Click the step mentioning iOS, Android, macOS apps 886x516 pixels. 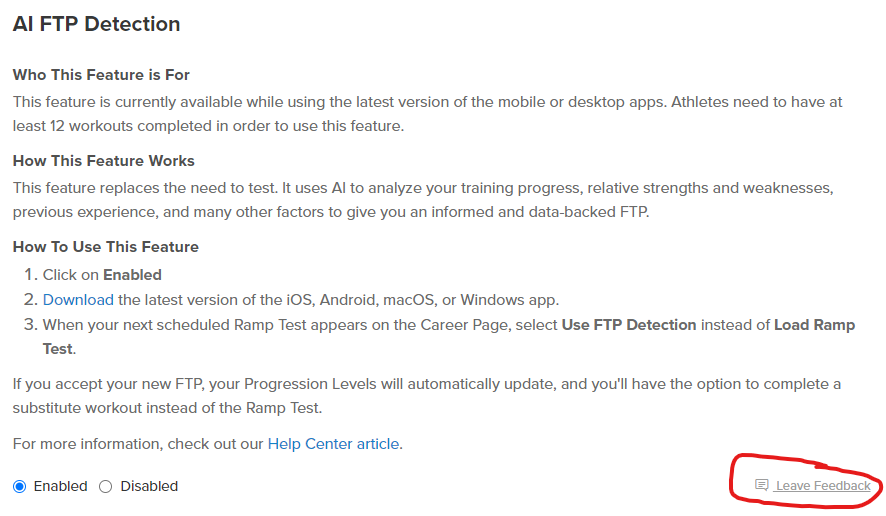[301, 300]
